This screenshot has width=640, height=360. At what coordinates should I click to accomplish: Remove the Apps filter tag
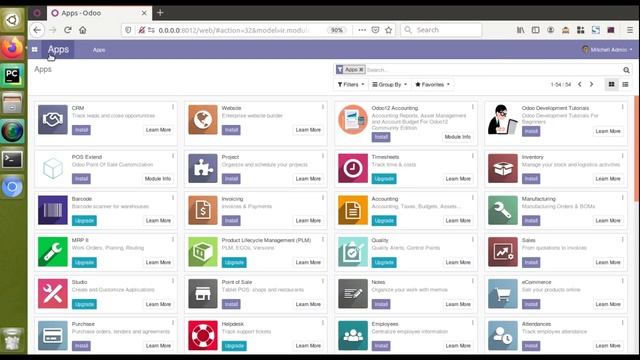361,70
